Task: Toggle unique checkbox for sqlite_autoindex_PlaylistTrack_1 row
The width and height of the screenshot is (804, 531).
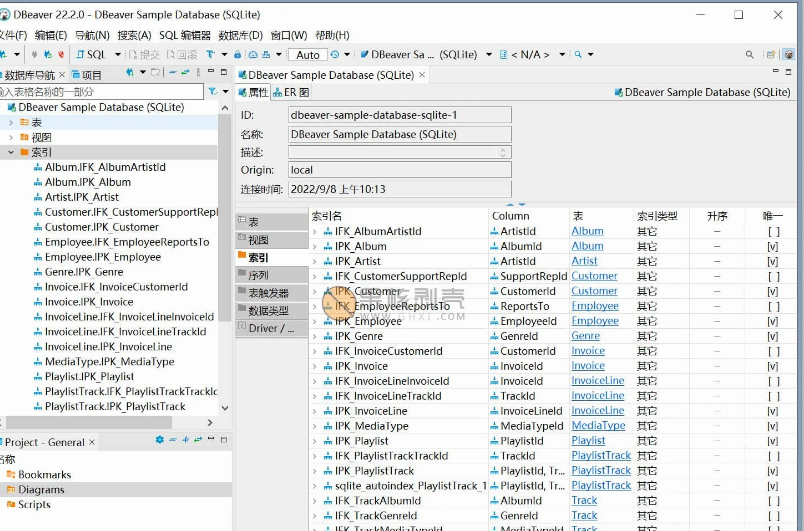Action: (x=773, y=486)
